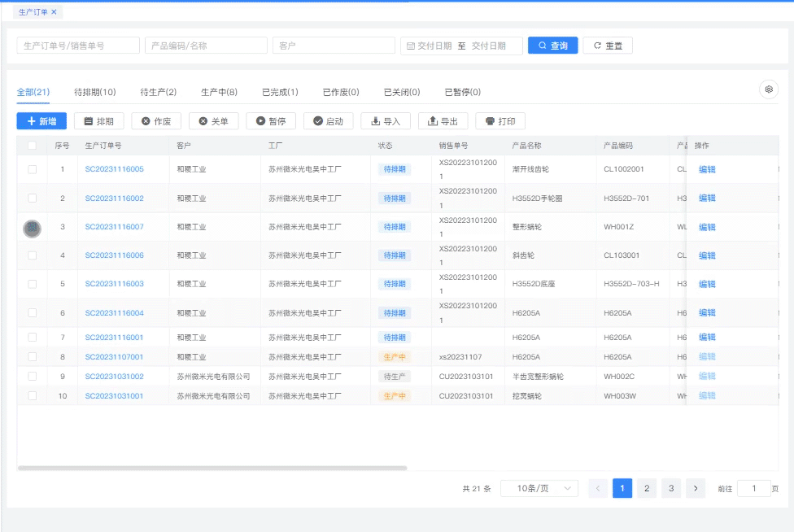This screenshot has height=532, width=794.
Task: Click the settings gear icon above table
Action: click(768, 89)
